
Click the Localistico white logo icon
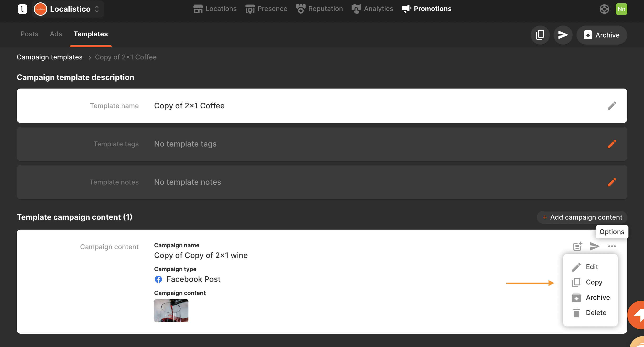click(22, 9)
